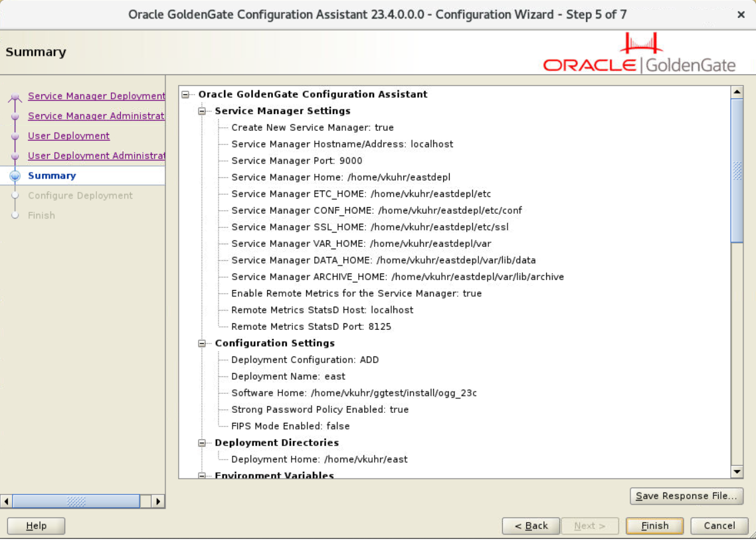Select 'Service Manager Port: 9000' row
Screen dimensions: 756x541
pos(296,161)
